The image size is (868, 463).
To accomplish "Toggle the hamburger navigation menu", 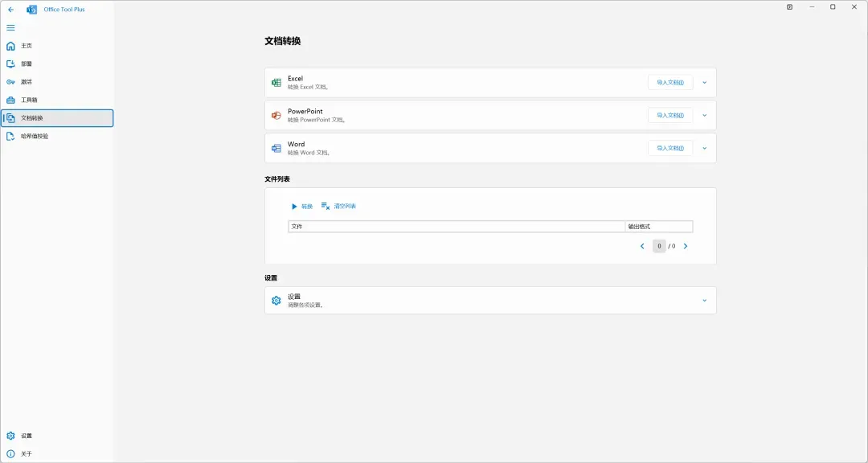I will click(10, 27).
